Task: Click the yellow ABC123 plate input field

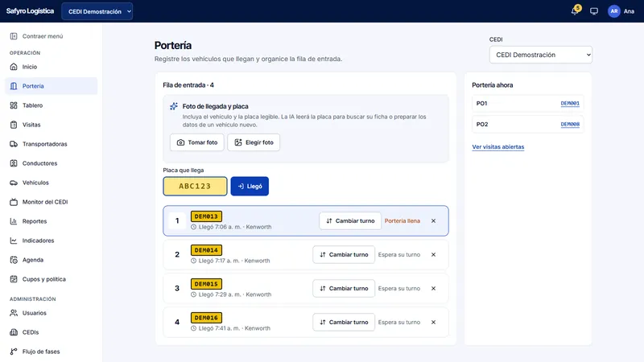Action: [195, 187]
